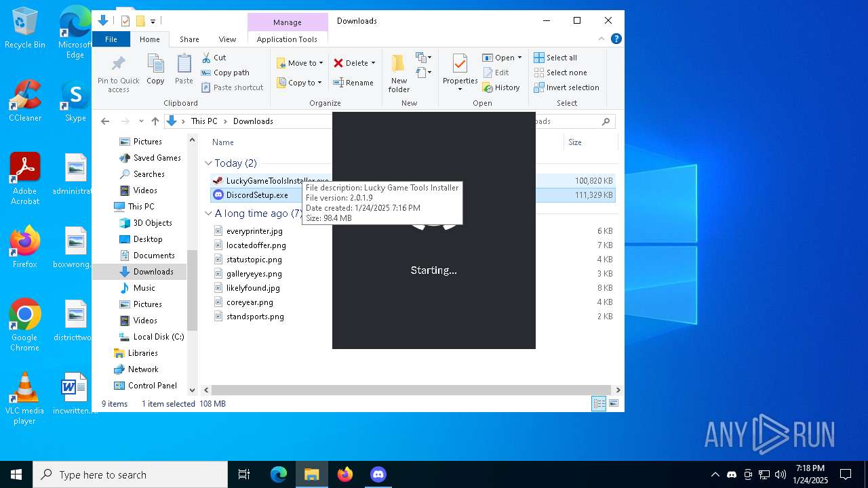This screenshot has height=488, width=868.
Task: Switch to large icons view in status bar
Action: click(614, 404)
